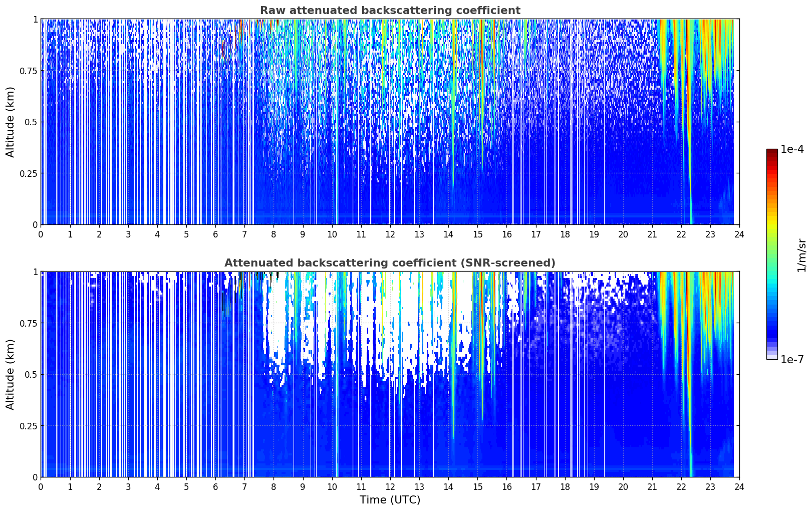This screenshot has width=812, height=511.
Task: Click the '1e-7' colorbar minimum label
Action: tap(792, 360)
